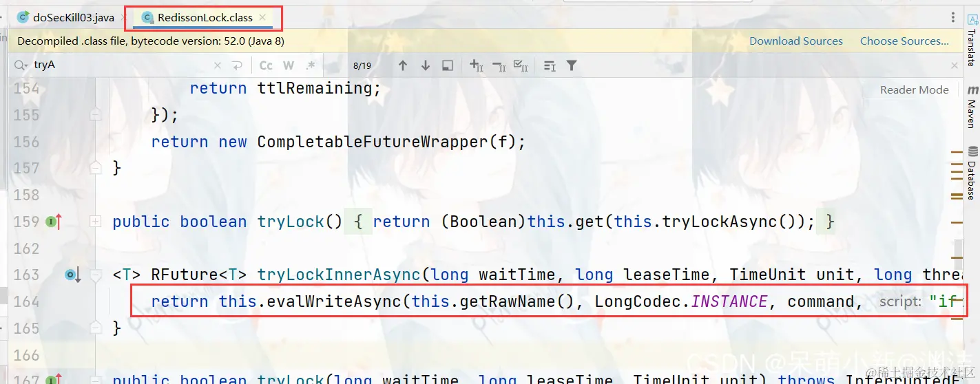Close the find search bar

click(954, 65)
